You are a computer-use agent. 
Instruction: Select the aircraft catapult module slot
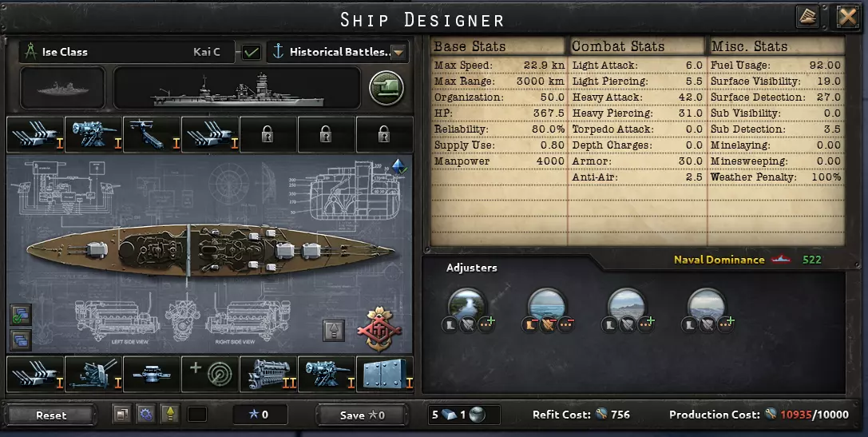click(x=151, y=134)
